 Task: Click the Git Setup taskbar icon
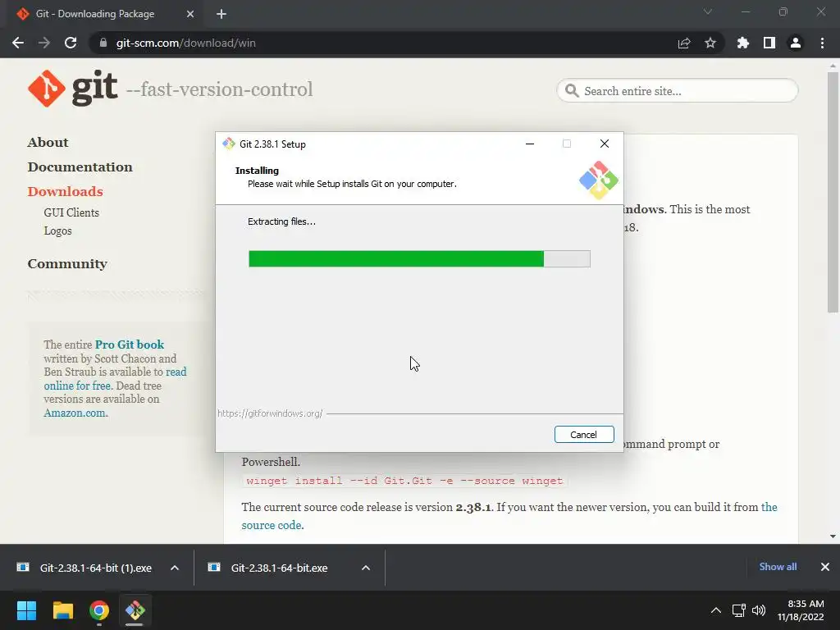(135, 610)
